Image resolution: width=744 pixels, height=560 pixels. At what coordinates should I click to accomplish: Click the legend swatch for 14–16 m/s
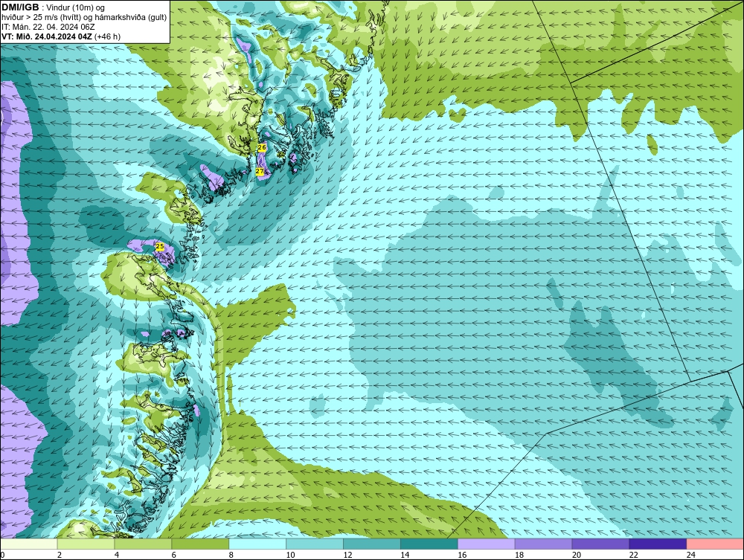[x=429, y=544]
